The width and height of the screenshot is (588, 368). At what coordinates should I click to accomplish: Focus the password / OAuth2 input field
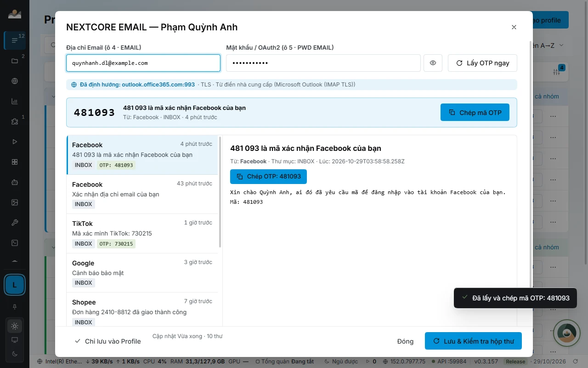(x=323, y=63)
